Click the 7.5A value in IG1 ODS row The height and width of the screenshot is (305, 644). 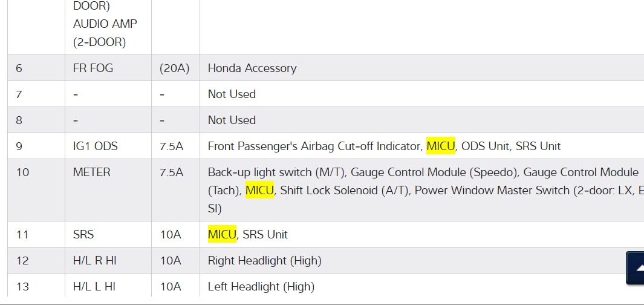[x=171, y=146]
